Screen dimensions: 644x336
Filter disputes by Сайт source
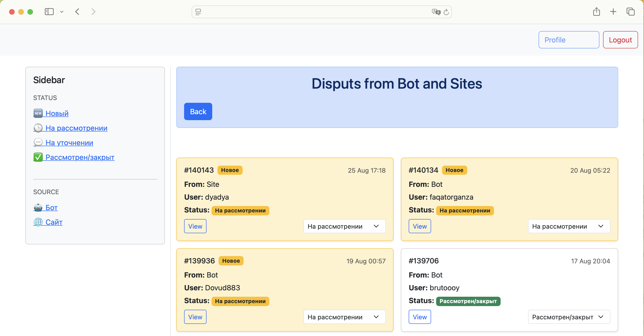[x=54, y=222]
